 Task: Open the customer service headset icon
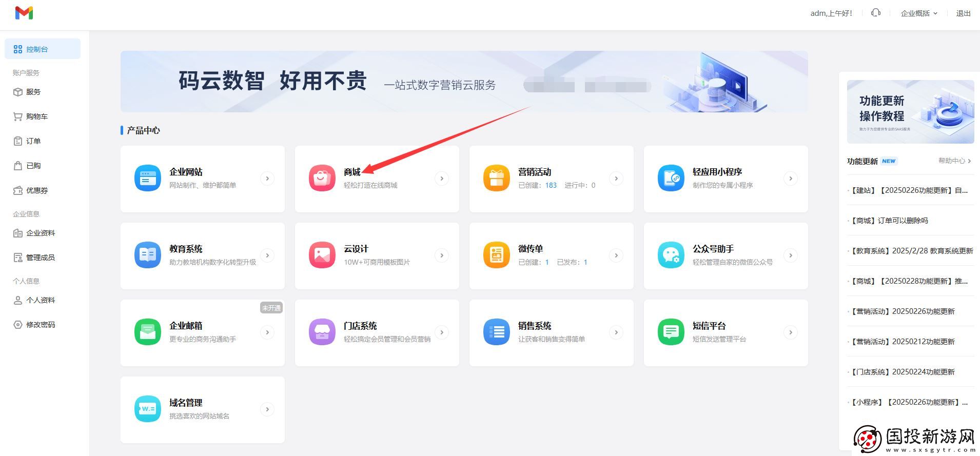(876, 13)
